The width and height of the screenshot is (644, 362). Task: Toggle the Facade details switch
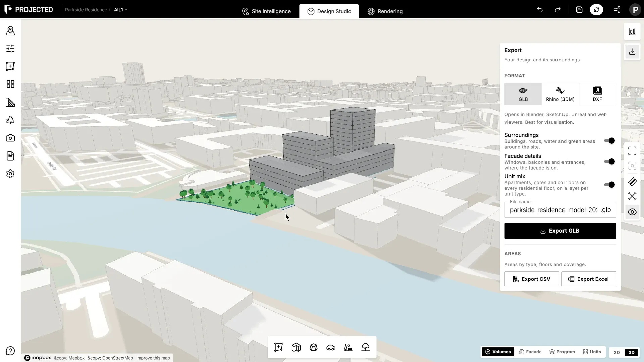[x=609, y=162]
